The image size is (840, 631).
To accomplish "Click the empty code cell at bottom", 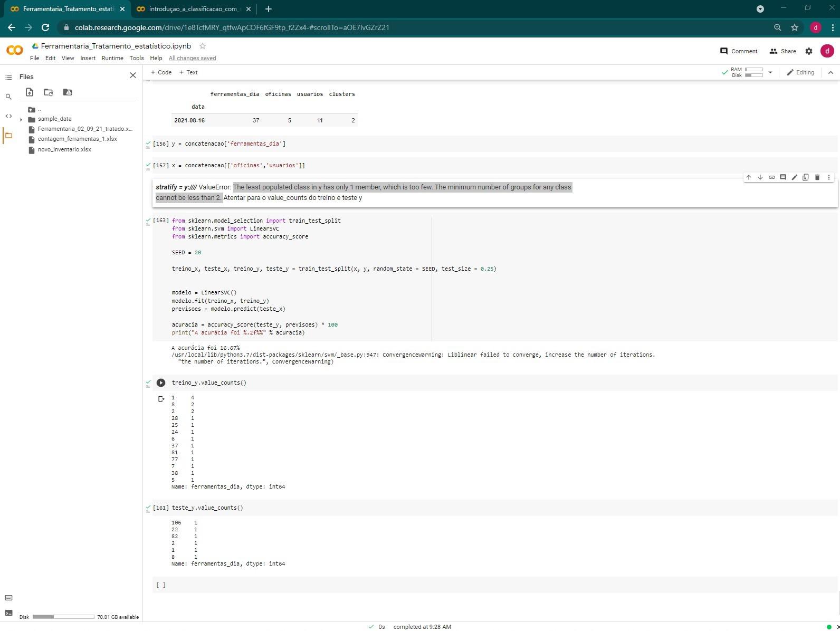I will [495, 585].
